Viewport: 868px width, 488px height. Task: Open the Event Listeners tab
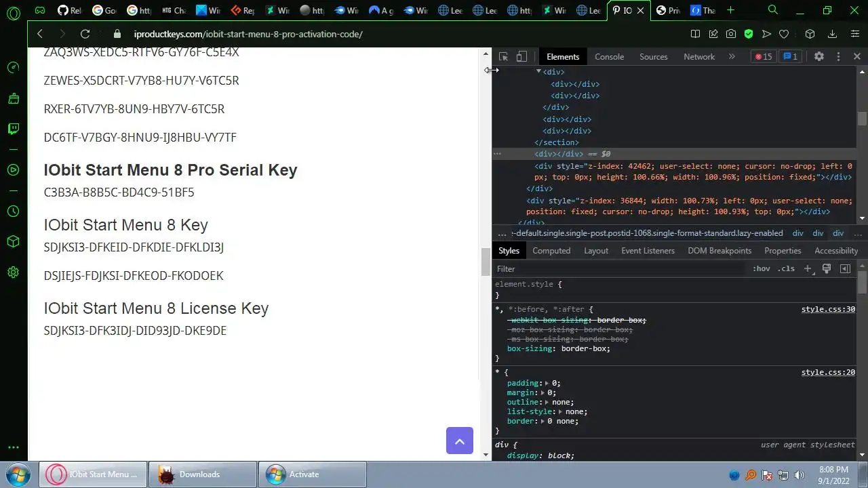click(648, 251)
